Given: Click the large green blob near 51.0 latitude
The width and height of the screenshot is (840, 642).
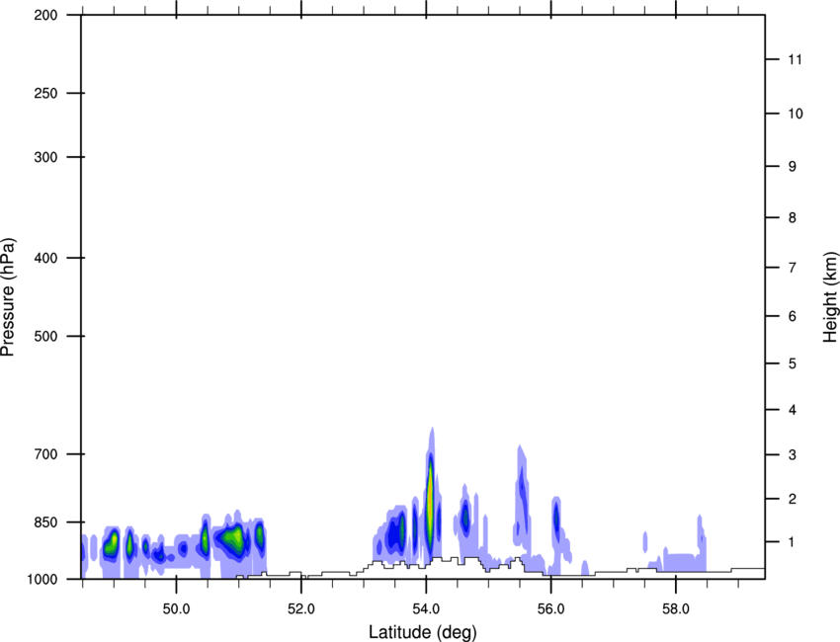Looking at the screenshot, I should click(x=232, y=536).
